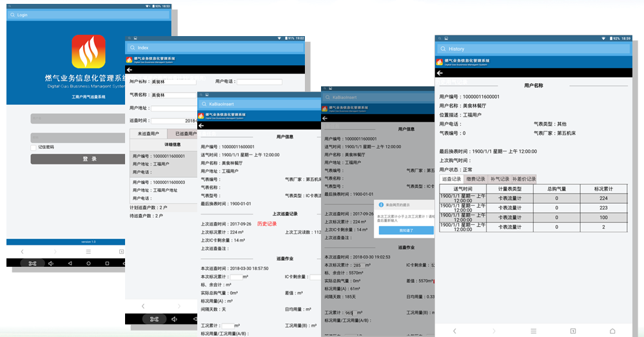644x337 pixels.
Task: Select the 补差价记录 tab in History
Action: coord(524,179)
